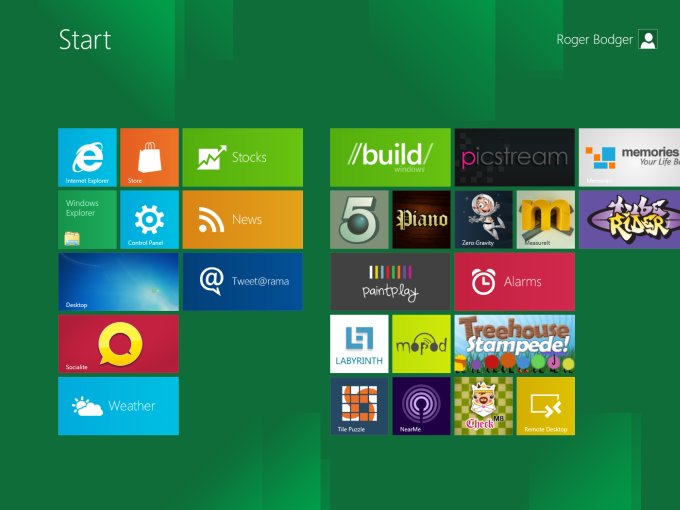This screenshot has width=680, height=510.
Task: Launch the Store tile
Action: (149, 157)
